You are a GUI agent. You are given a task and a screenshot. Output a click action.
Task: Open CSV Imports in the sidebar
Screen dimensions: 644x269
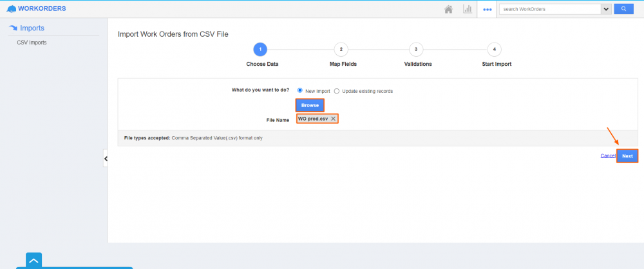pos(32,43)
